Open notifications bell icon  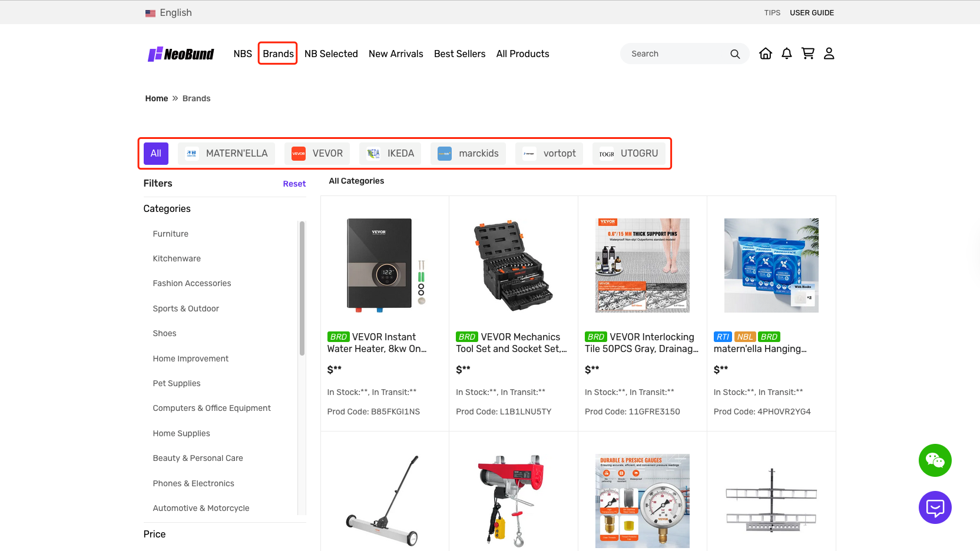[x=787, y=54]
